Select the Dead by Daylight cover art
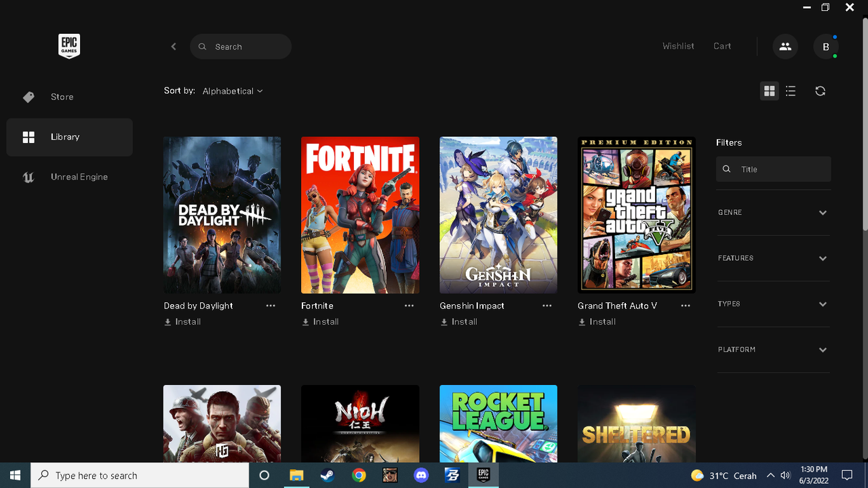Screen dimensions: 868x488 tap(222, 215)
